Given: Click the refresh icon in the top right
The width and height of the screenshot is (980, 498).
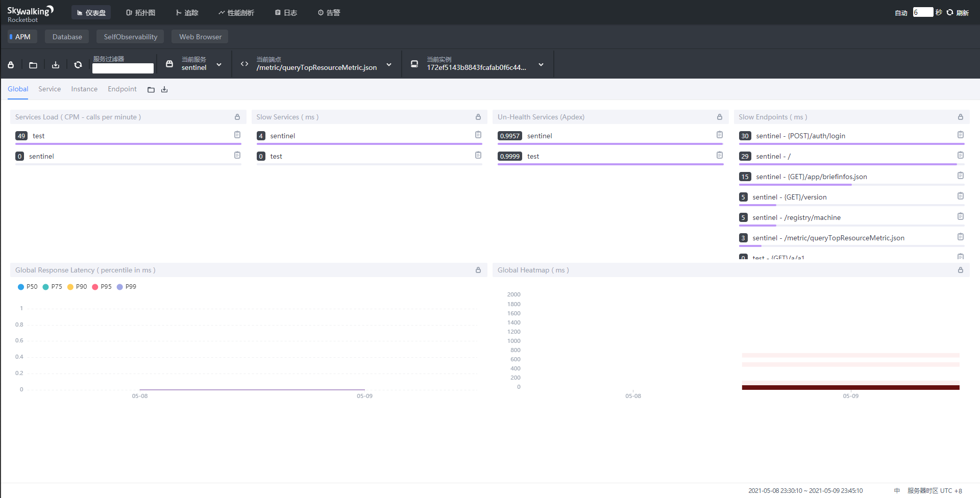Looking at the screenshot, I should [950, 12].
